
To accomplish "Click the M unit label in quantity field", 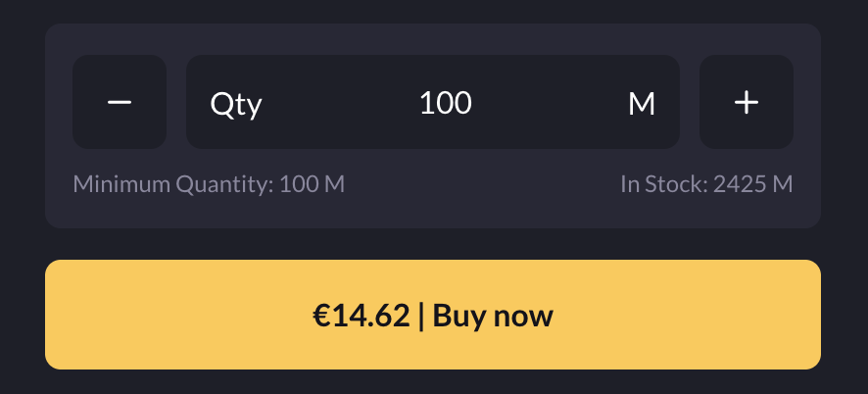I will (x=641, y=103).
